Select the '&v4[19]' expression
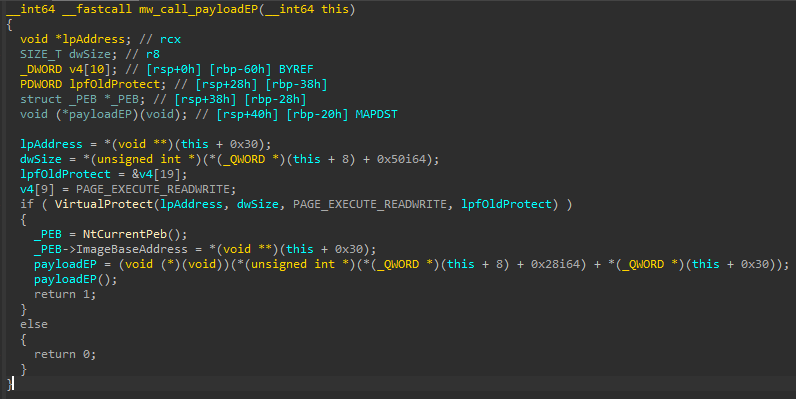This screenshot has height=399, width=796. click(156, 174)
